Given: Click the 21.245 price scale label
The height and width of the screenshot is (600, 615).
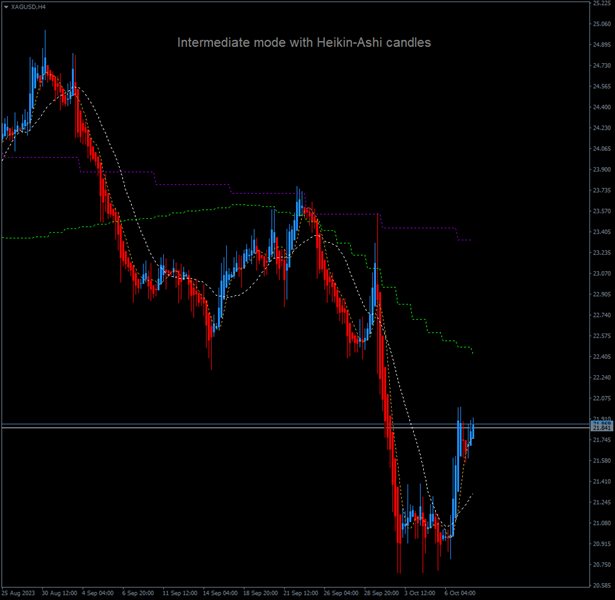Looking at the screenshot, I should pos(602,502).
